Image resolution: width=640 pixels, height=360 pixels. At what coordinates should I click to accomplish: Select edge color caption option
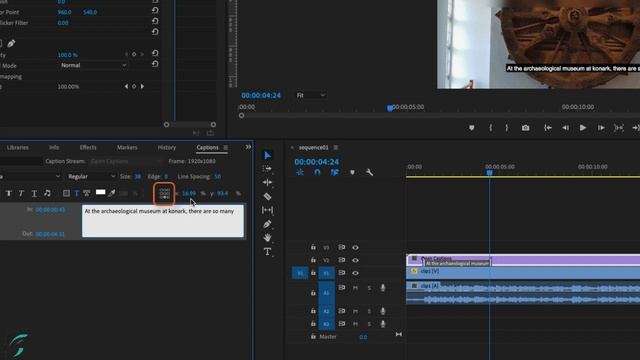point(87,193)
